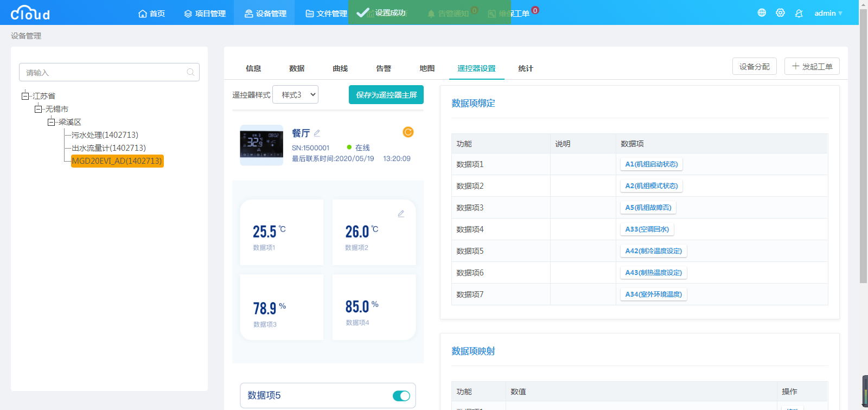Switch to the 统计 tab

tap(526, 68)
